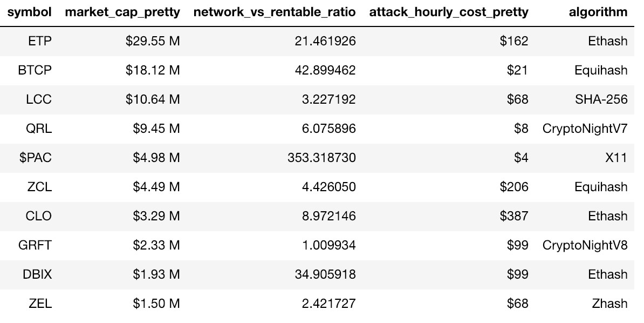Click the algorithm column header
This screenshot has width=644, height=323.
598,12
